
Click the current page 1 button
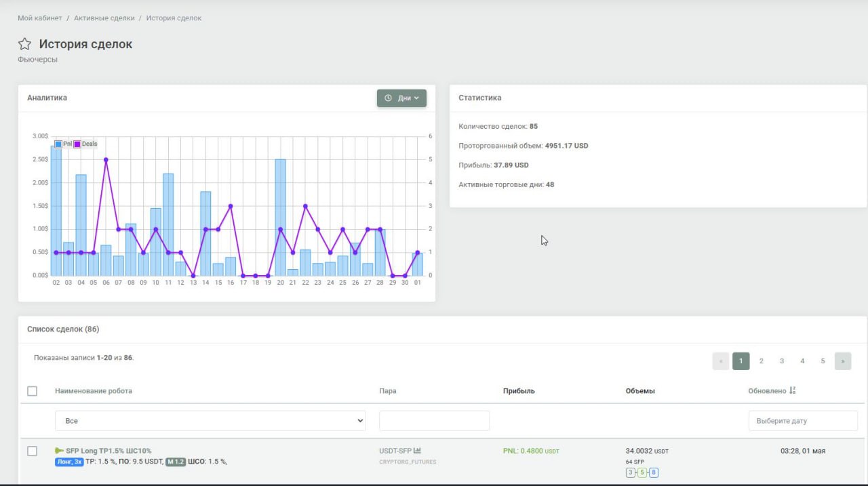tap(741, 361)
